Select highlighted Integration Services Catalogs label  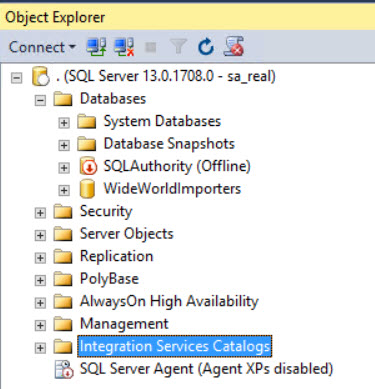pos(175,347)
